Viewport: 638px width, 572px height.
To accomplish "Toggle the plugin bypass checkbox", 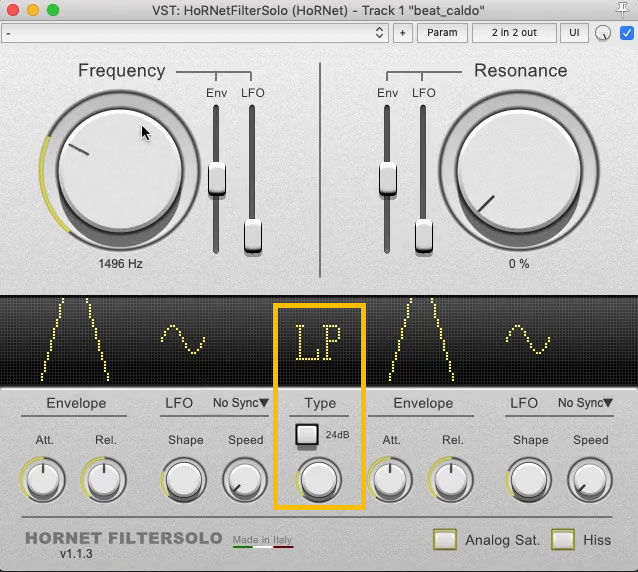I will pyautogui.click(x=626, y=33).
